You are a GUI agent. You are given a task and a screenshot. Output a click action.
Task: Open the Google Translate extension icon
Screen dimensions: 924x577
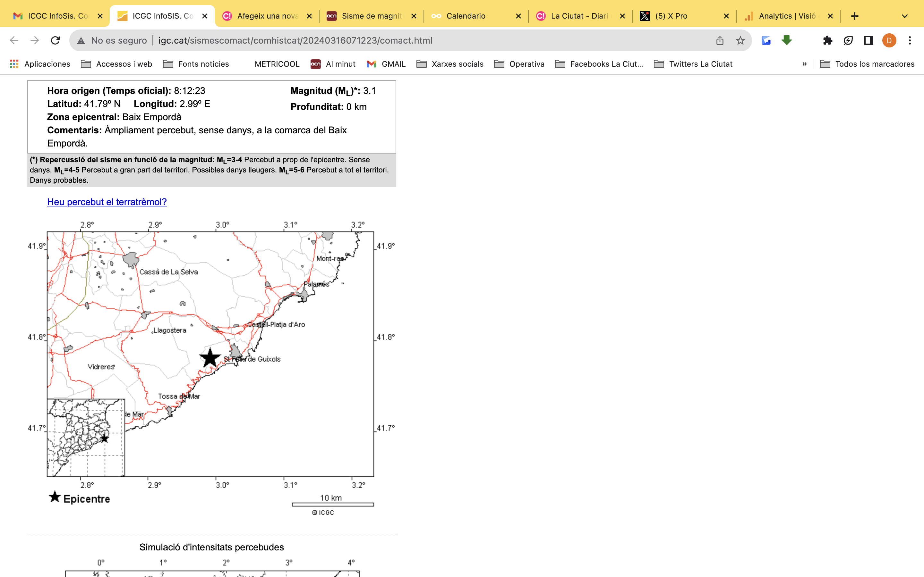click(766, 40)
